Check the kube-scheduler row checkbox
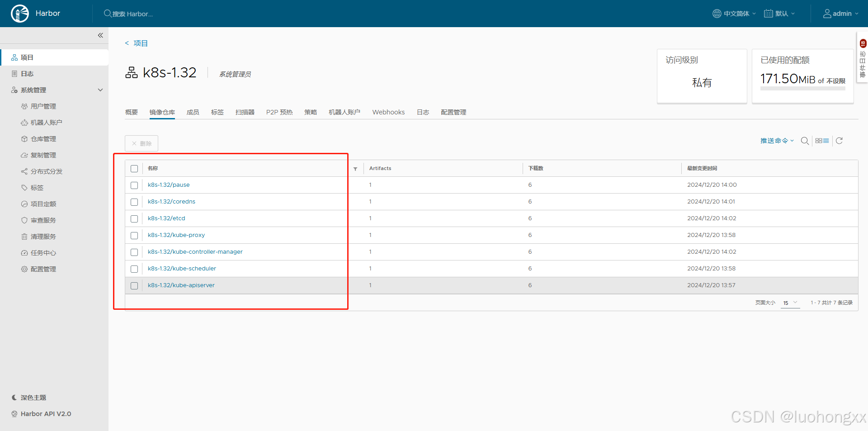 [134, 269]
